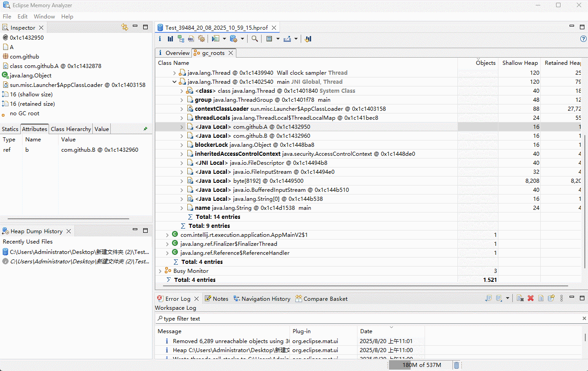
Task: Open the Window menu
Action: point(44,16)
